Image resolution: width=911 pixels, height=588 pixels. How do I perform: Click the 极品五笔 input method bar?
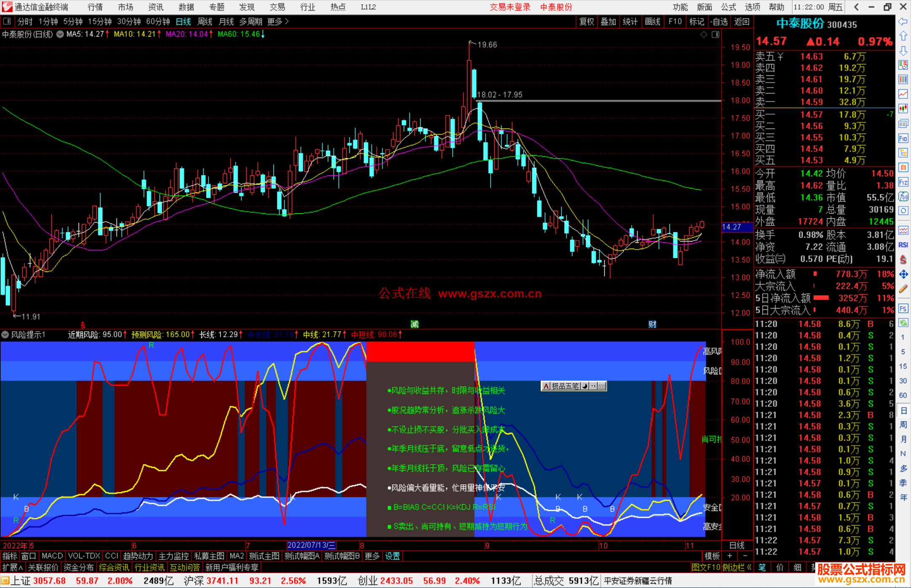[x=574, y=386]
